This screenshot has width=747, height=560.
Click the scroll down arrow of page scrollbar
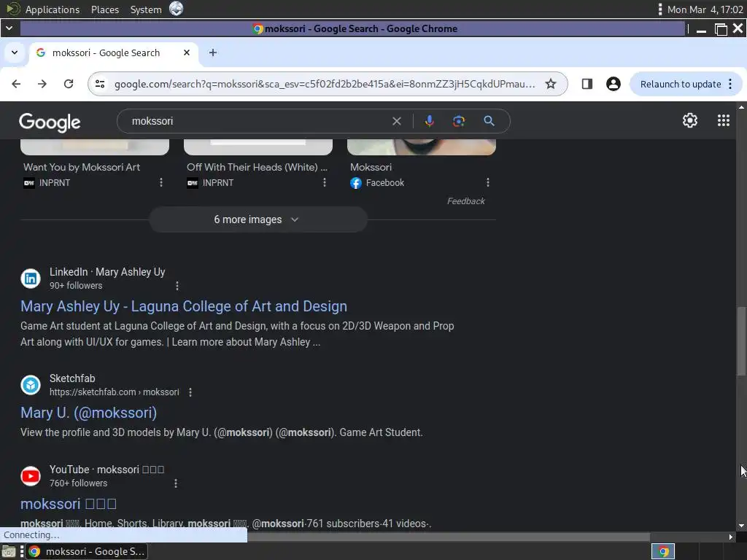(x=741, y=526)
